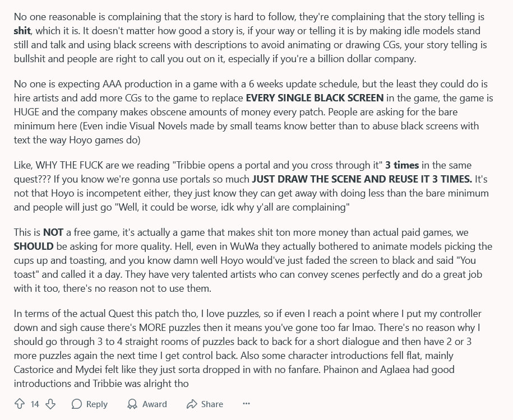Click the Award ribbon icon
This screenshot has height=420, width=513.
(132, 404)
